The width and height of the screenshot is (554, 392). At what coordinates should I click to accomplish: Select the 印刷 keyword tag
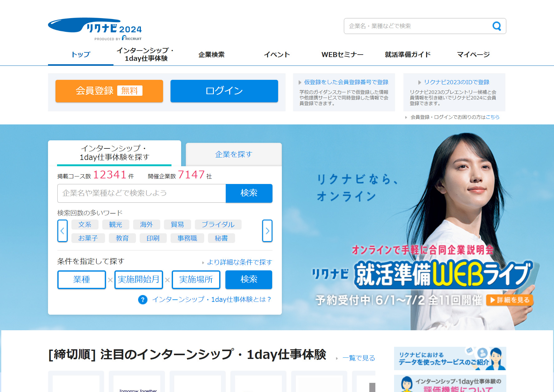coord(153,238)
